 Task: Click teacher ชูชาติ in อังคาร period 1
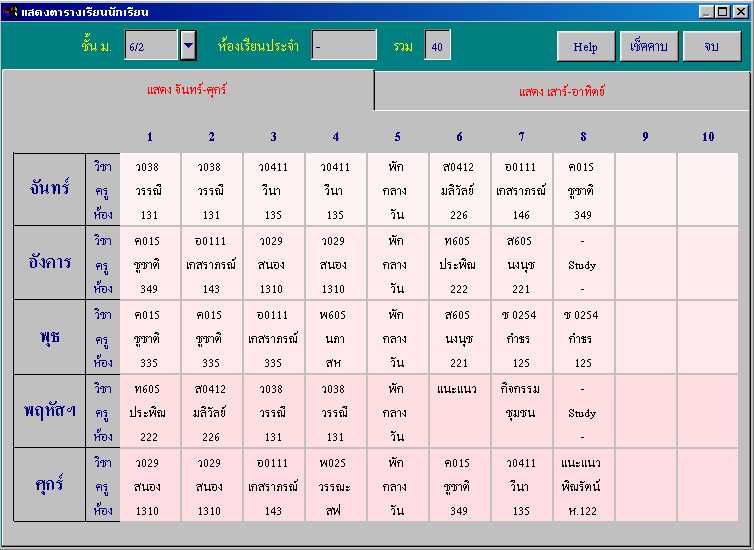point(147,265)
